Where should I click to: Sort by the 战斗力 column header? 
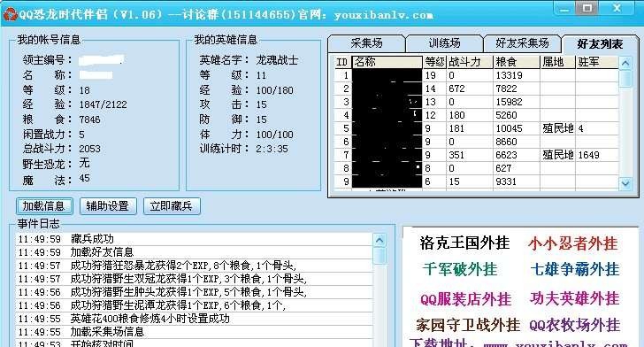[471, 62]
